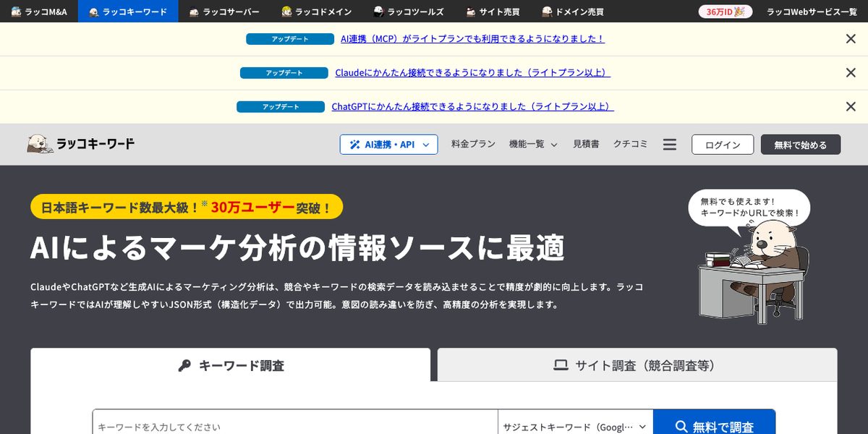Visit サイト売買 from the top bar
The height and width of the screenshot is (434, 868).
tap(493, 12)
